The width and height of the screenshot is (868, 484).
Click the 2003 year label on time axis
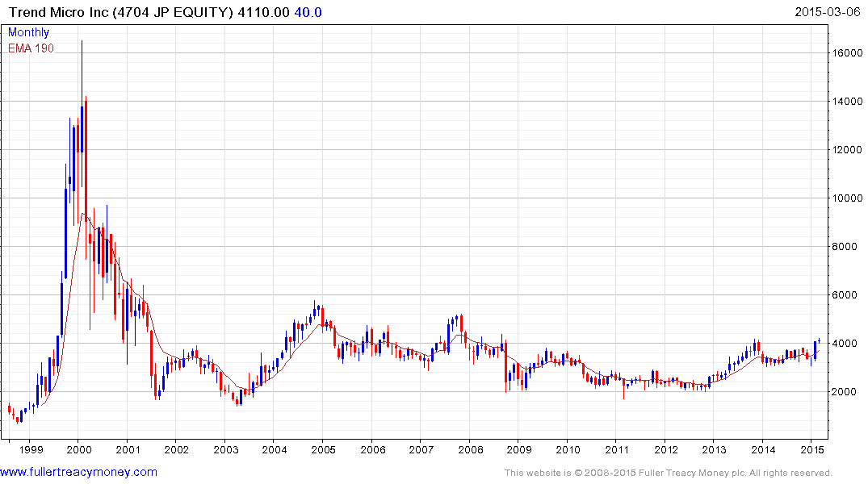226,449
